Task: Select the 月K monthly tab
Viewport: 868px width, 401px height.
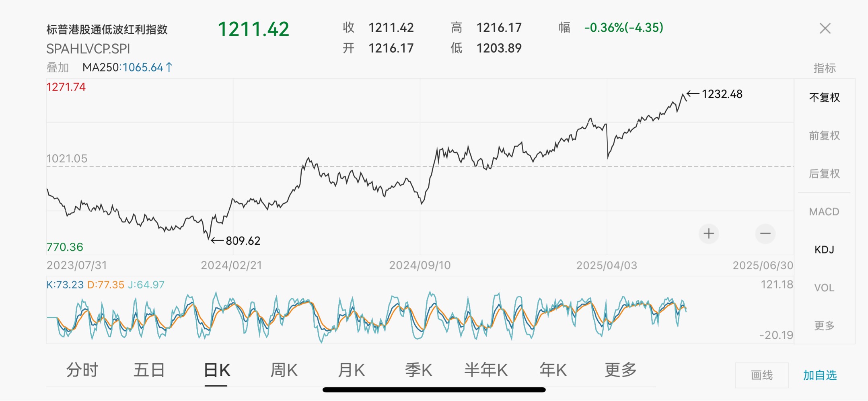Action: click(x=351, y=370)
